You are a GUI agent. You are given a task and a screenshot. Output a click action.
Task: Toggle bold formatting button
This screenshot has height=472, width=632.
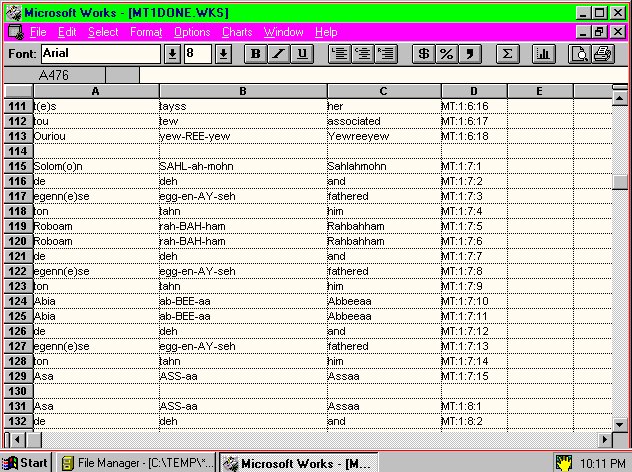click(256, 54)
